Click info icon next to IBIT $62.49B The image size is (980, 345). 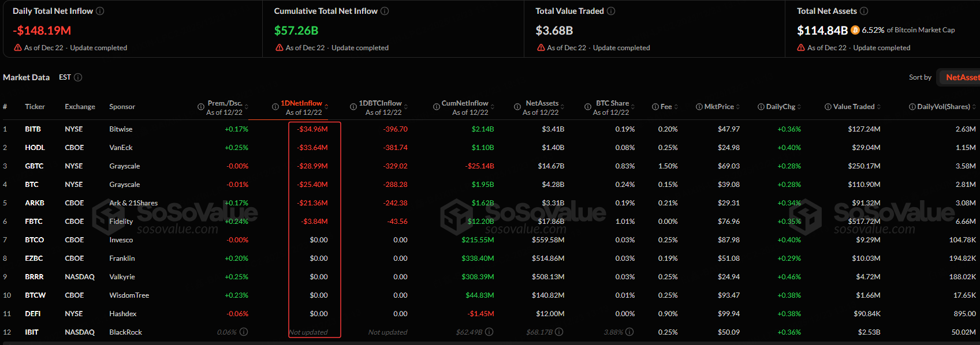click(x=489, y=332)
